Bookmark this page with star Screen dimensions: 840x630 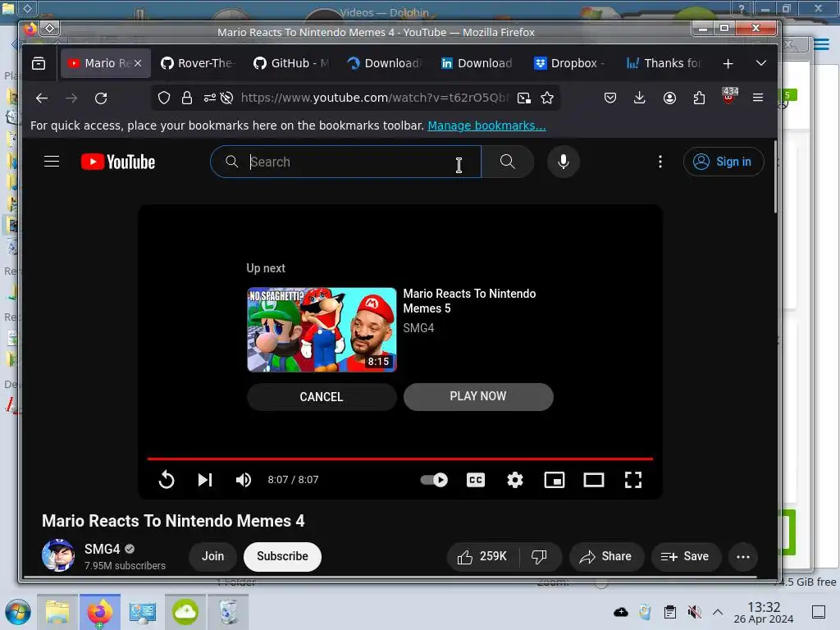(x=547, y=98)
